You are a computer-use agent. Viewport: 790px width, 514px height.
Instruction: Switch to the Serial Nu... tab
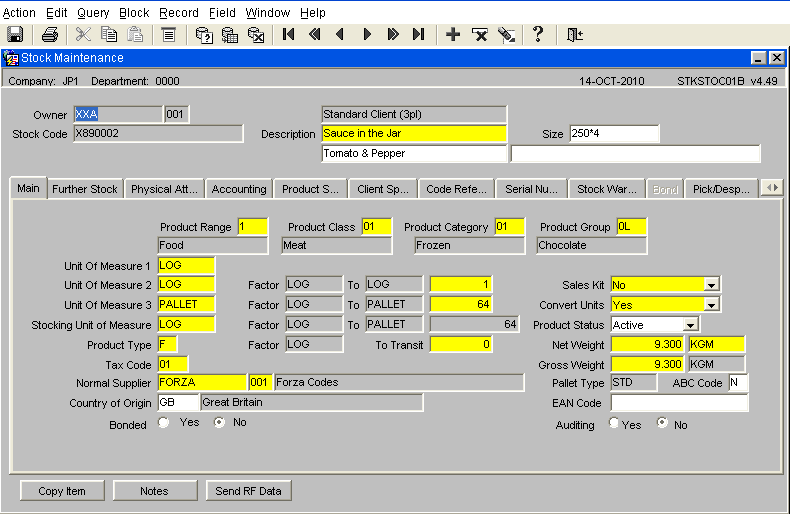point(532,189)
